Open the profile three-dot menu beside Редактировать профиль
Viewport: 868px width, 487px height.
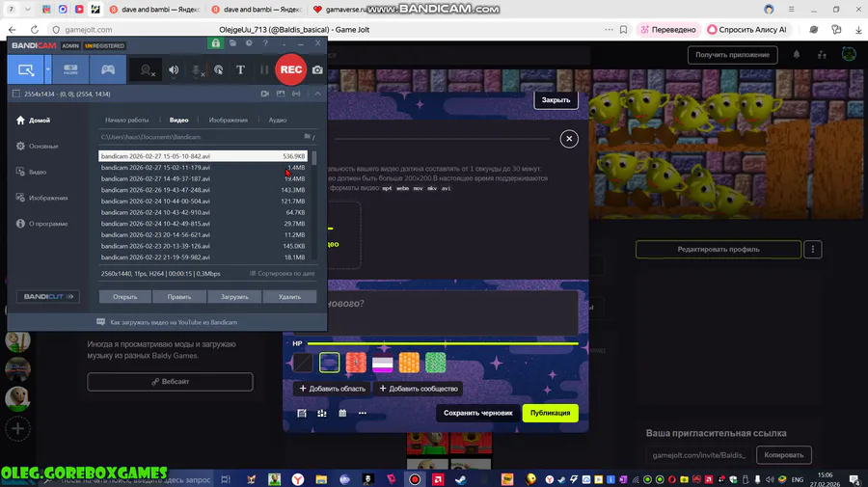tap(813, 250)
